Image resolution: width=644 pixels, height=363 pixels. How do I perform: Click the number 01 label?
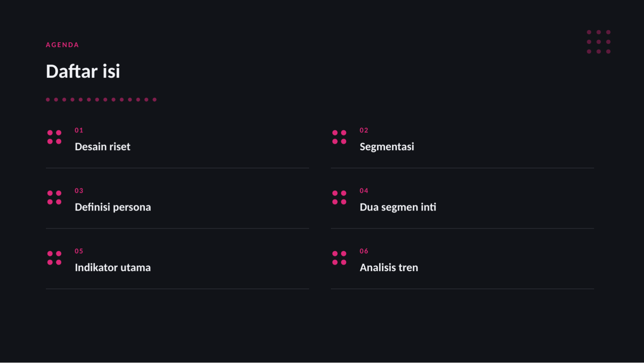(x=79, y=130)
